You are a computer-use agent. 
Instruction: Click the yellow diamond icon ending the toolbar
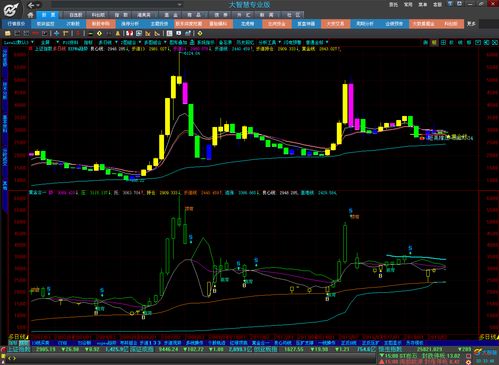(x=199, y=33)
